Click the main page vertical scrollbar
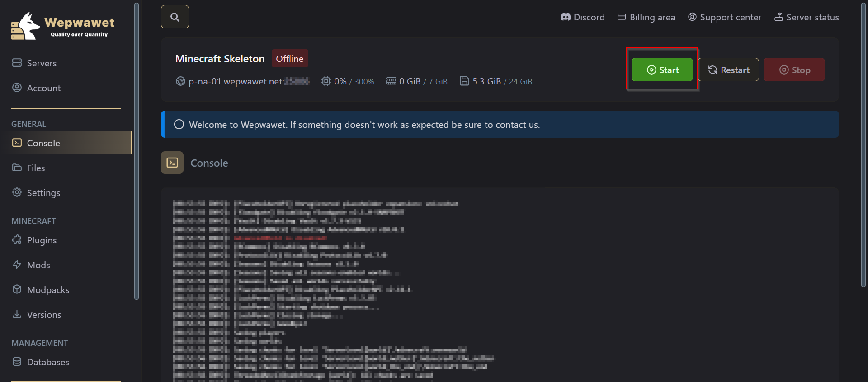The width and height of the screenshot is (868, 382). [x=863, y=144]
